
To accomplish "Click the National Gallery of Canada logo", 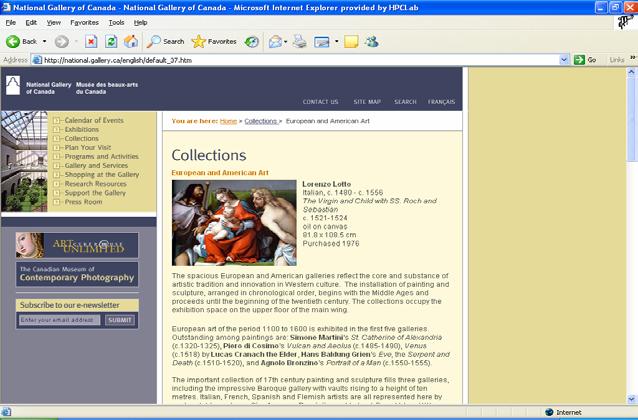I will (x=13, y=85).
